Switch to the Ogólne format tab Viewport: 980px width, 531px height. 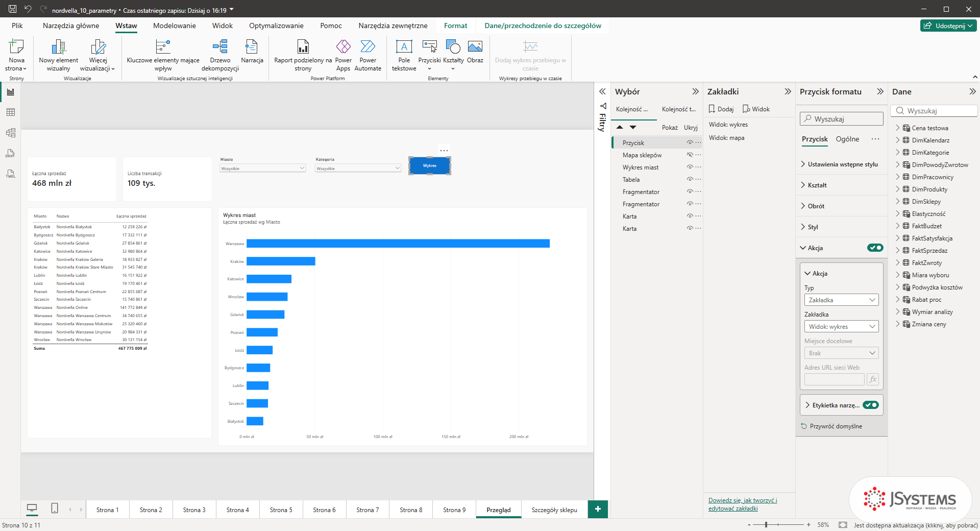pos(847,139)
